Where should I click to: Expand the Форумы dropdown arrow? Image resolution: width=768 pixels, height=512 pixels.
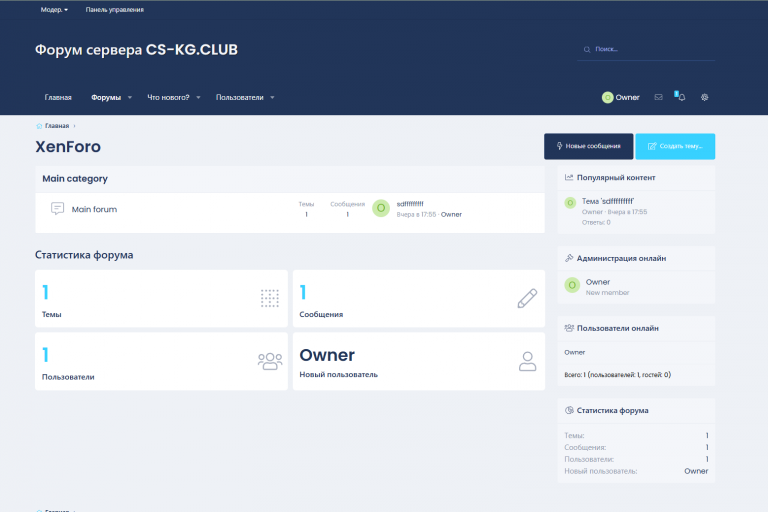[130, 98]
